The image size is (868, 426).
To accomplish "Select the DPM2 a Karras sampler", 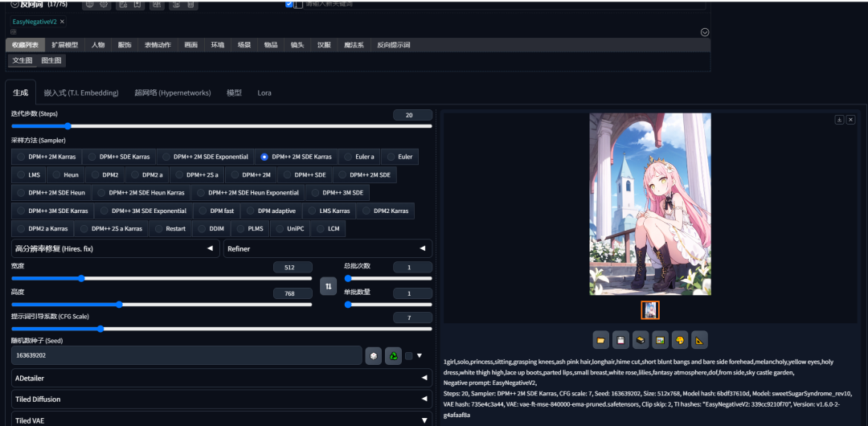I will coord(43,228).
